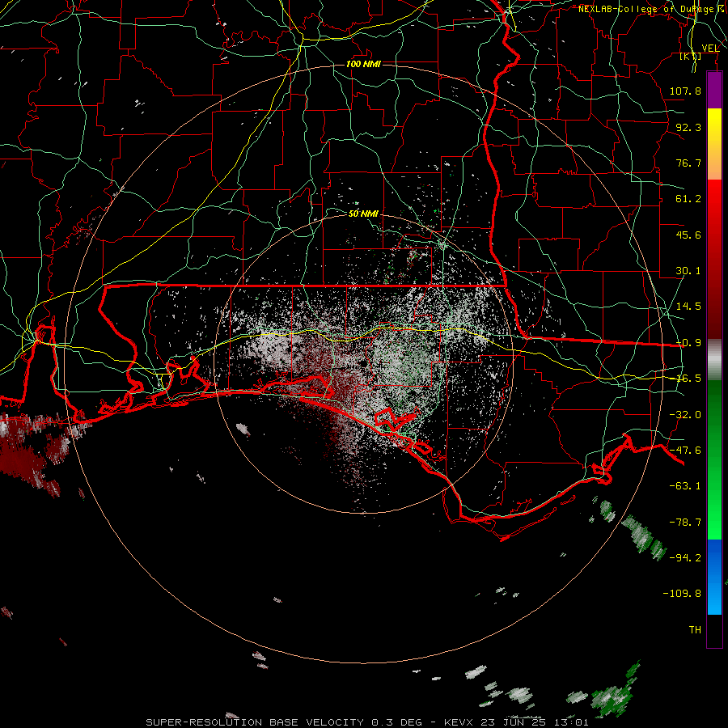Click the KEVX radar site dot at the rings' center

coord(363,364)
